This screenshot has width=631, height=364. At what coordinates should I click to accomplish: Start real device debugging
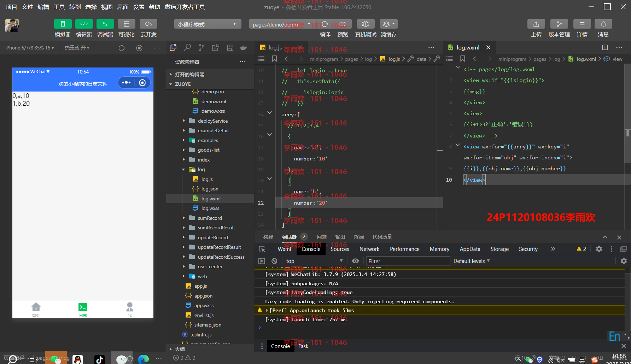[366, 24]
